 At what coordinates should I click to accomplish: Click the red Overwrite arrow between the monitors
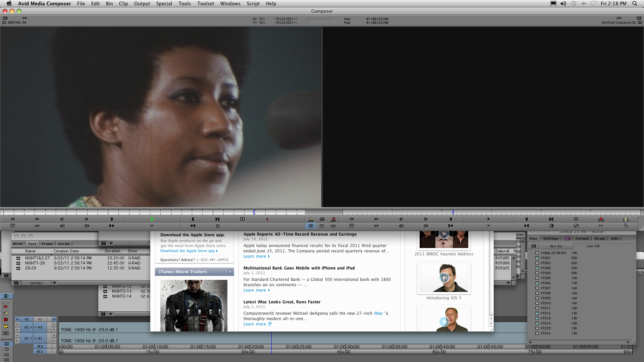(333, 219)
